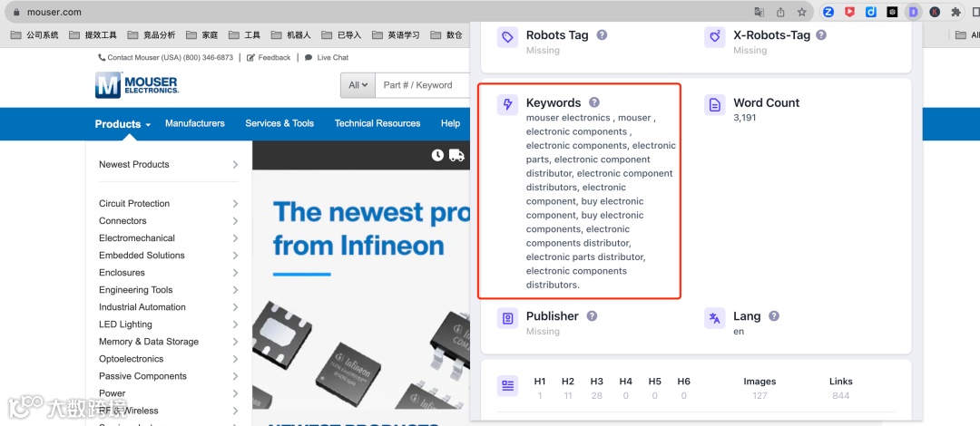The width and height of the screenshot is (980, 426).
Task: Open the Memory & Data Storage category
Action: [x=149, y=342]
